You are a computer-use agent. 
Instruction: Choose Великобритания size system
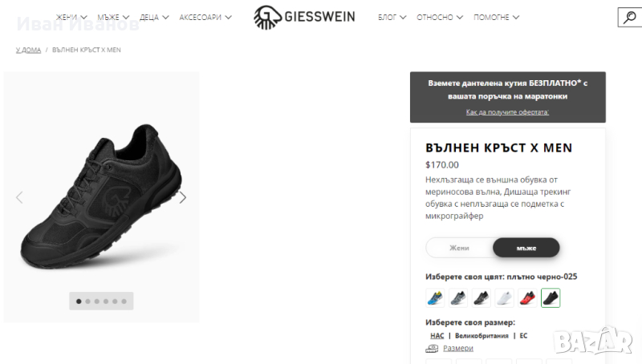[481, 336]
